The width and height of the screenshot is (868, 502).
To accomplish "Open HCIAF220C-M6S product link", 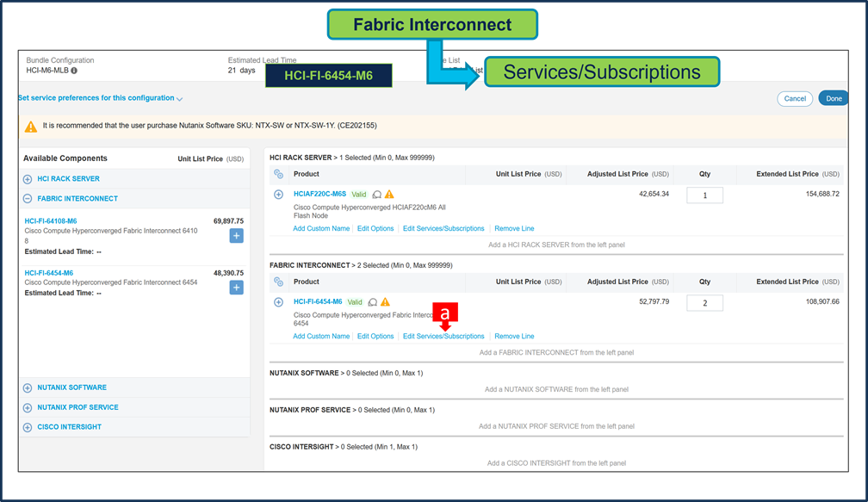I will click(320, 195).
